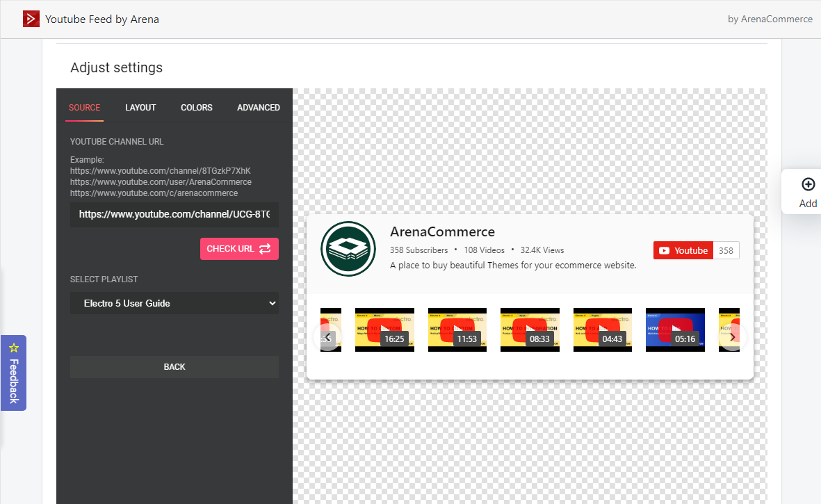The width and height of the screenshot is (821, 504).
Task: Click the example URL ending in /channel/8TGzkP7XhK
Action: 160,171
